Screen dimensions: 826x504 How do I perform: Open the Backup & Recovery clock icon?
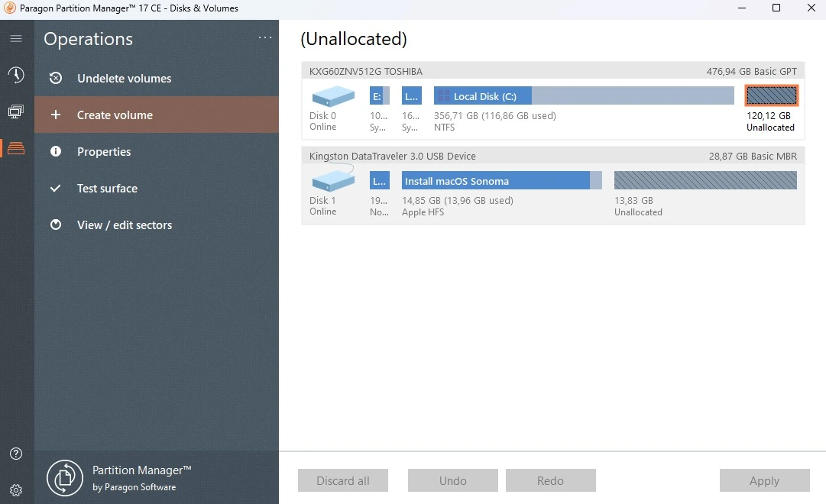[x=16, y=75]
